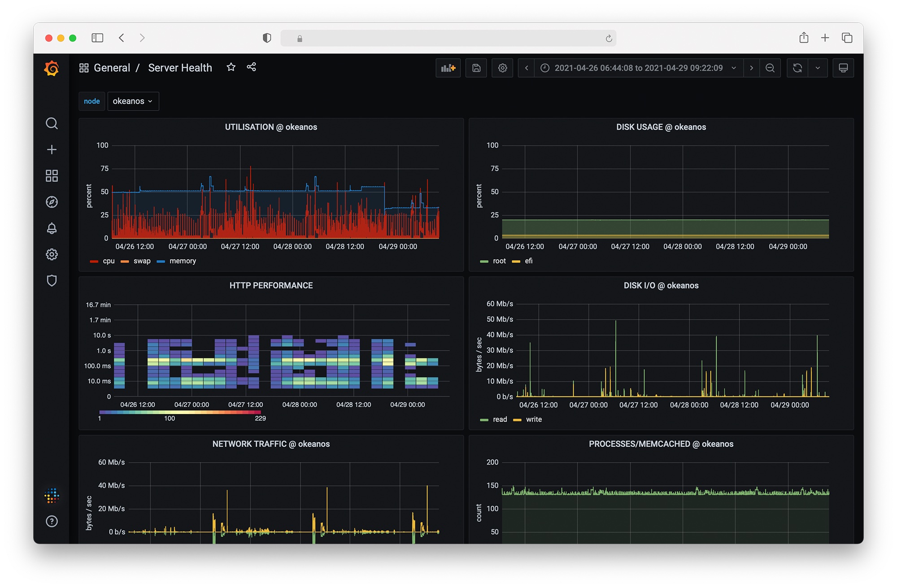Screen dimensions: 897x588
Task: Click the HTTP heatmap color scale bar
Action: pos(180,412)
